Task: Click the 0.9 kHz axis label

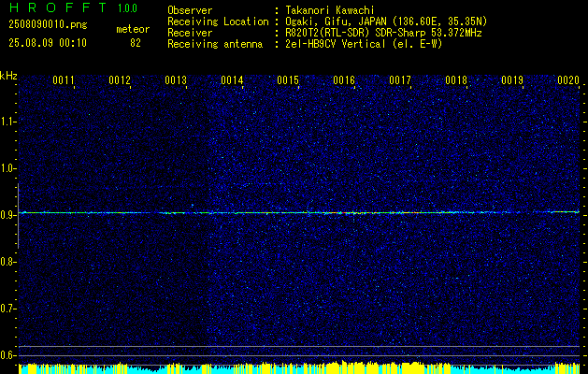Action: click(x=7, y=215)
